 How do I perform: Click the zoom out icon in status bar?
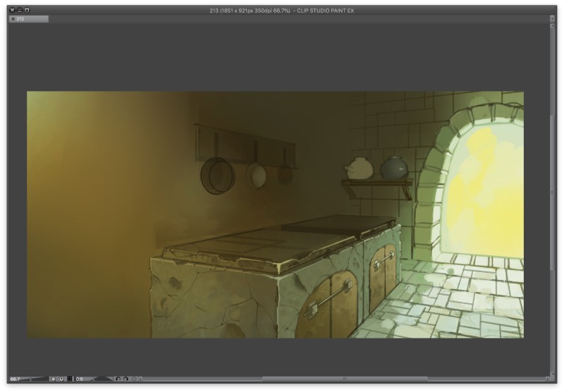pos(54,379)
